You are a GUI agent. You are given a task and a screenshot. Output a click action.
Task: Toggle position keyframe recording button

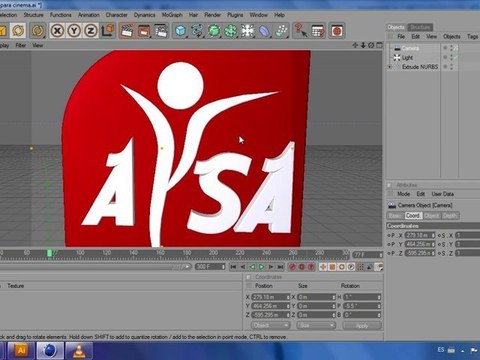pyautogui.click(x=323, y=267)
